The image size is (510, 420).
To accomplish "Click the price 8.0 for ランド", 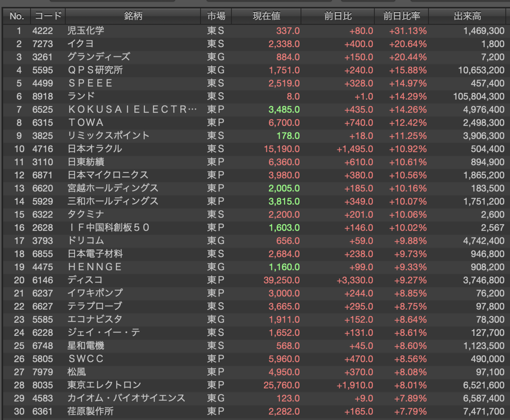I will pos(293,96).
